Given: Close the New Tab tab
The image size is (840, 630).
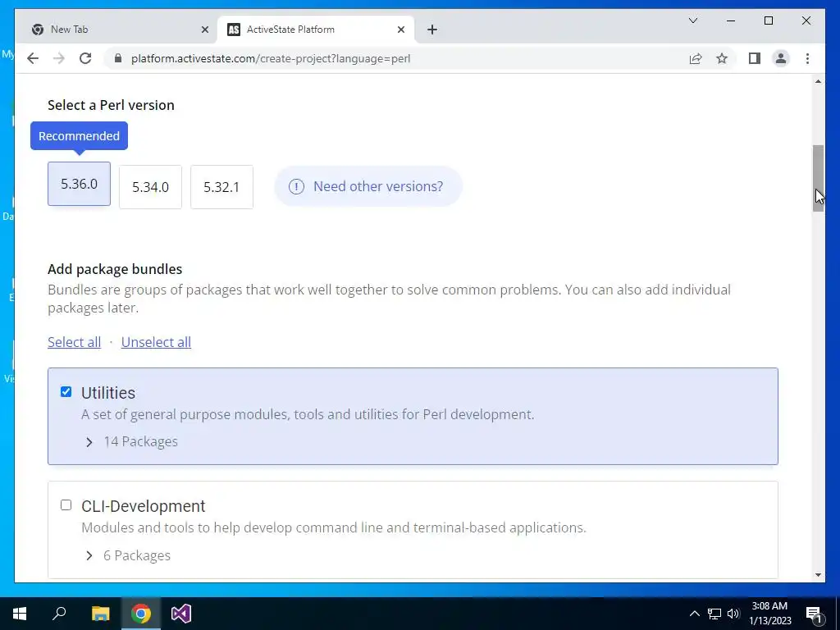Looking at the screenshot, I should [x=204, y=30].
